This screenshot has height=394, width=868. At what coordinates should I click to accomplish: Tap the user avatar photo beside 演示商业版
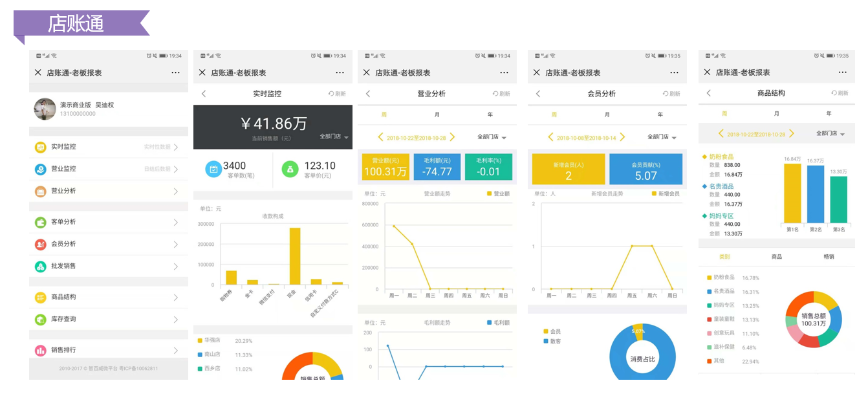(x=45, y=109)
